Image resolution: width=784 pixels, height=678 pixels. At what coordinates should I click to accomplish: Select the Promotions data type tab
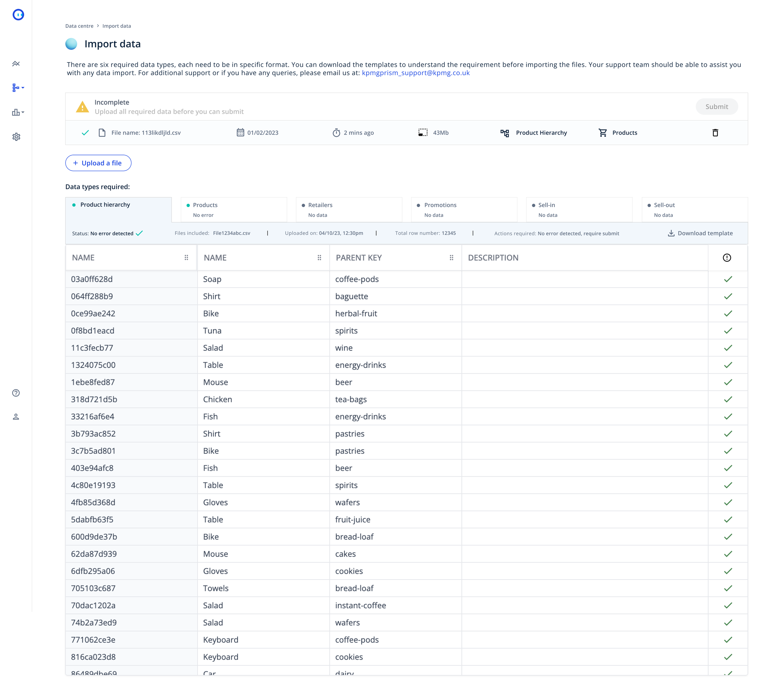pos(464,209)
